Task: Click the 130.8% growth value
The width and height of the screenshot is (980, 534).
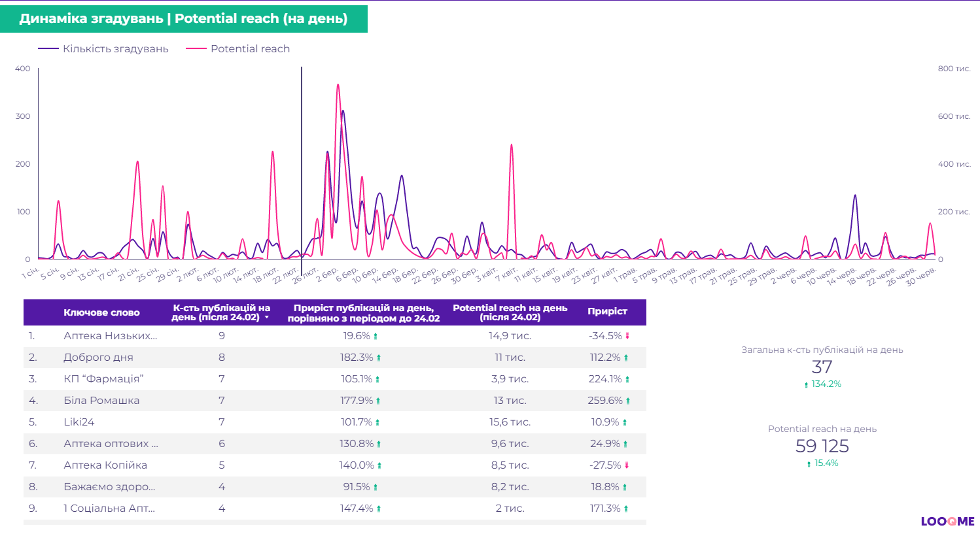Action: (x=357, y=444)
